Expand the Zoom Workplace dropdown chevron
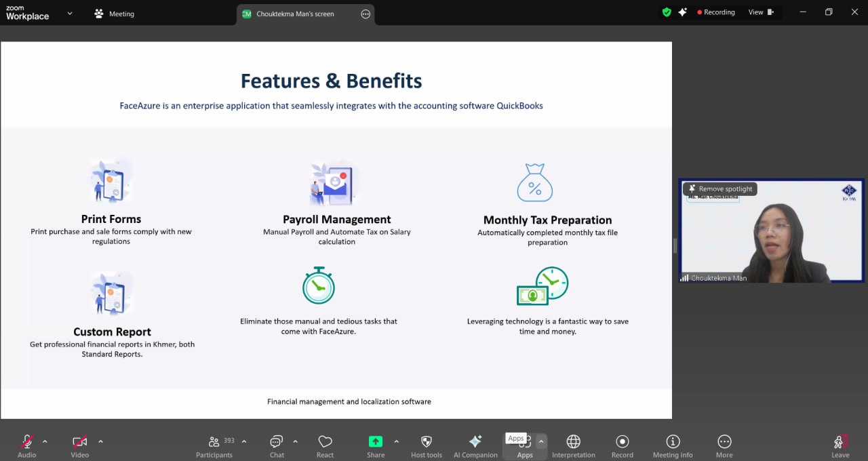Image resolution: width=868 pixels, height=461 pixels. coord(70,13)
